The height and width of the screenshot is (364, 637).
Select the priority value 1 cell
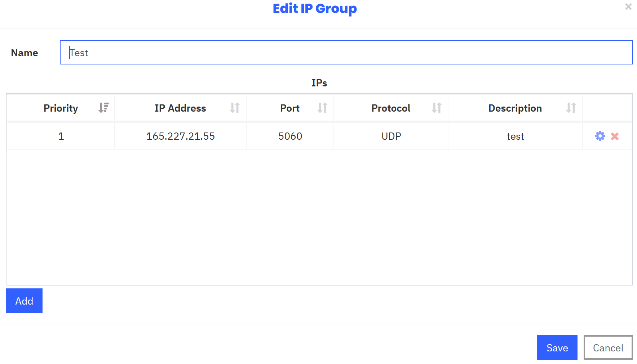point(61,136)
